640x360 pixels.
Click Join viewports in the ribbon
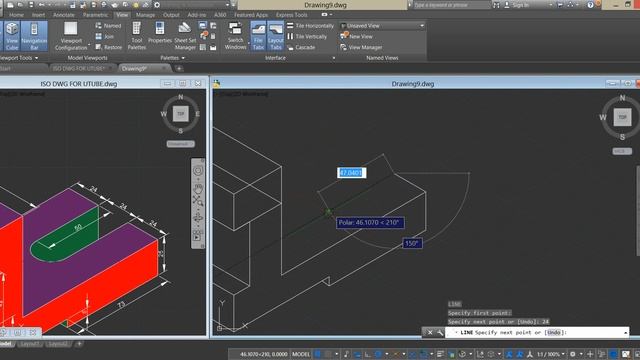click(x=104, y=36)
